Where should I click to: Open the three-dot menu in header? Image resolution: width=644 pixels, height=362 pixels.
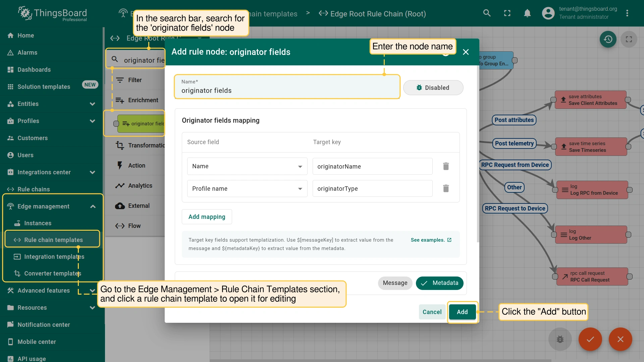coord(627,13)
